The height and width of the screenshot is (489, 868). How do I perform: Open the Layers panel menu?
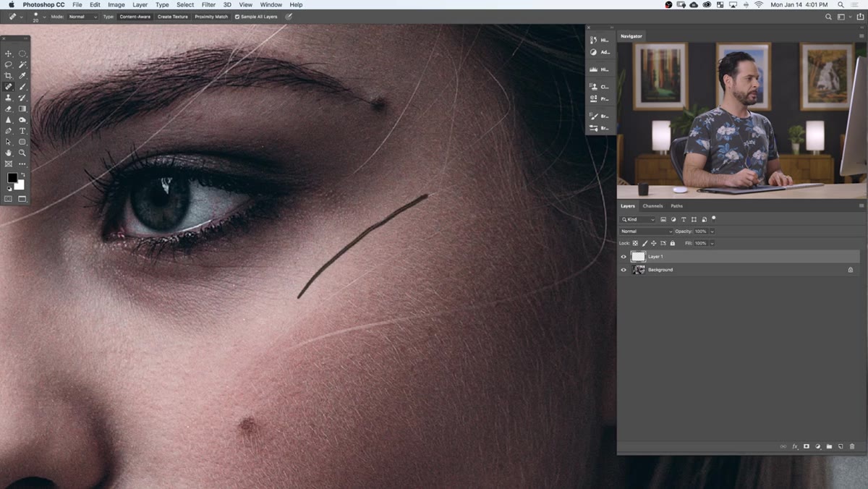(861, 206)
